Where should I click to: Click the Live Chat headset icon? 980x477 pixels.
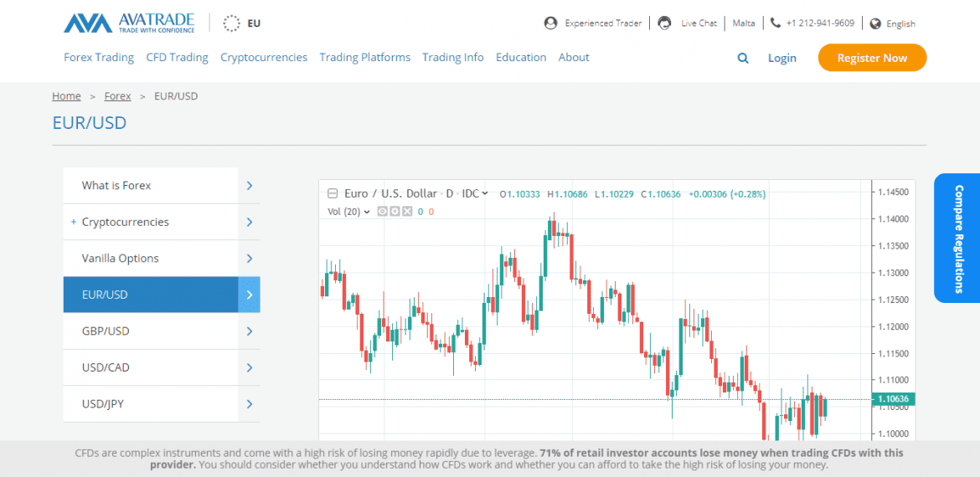[664, 23]
